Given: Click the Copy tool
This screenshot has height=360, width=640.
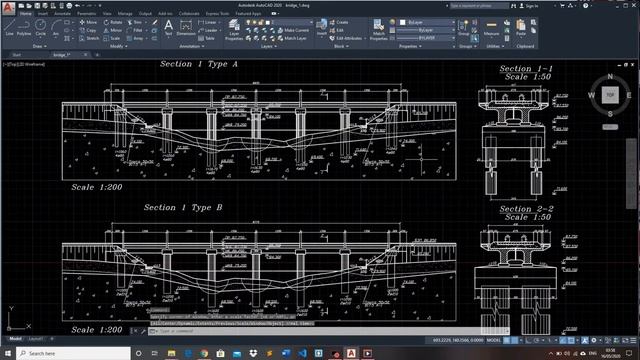Looking at the screenshot, I should tap(88, 30).
